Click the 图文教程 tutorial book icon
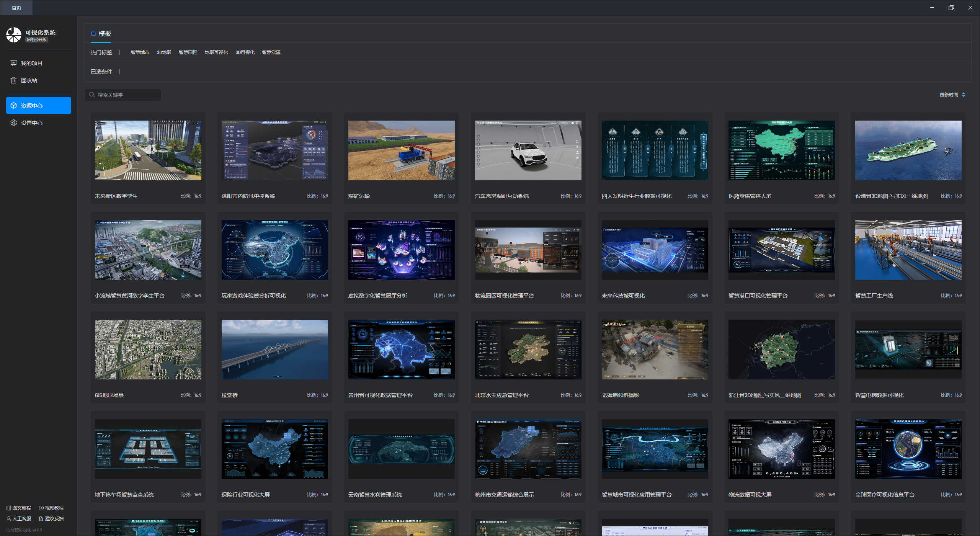 pos(8,508)
